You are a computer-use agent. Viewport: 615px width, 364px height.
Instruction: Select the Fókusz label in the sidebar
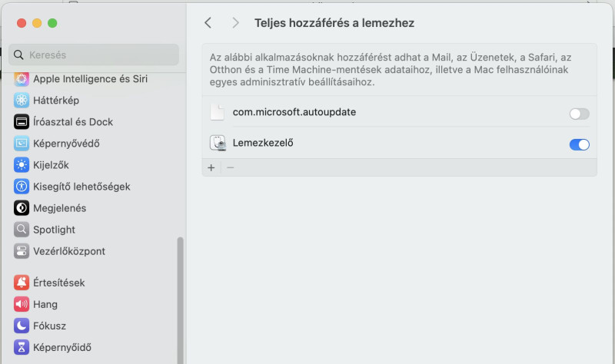49,326
